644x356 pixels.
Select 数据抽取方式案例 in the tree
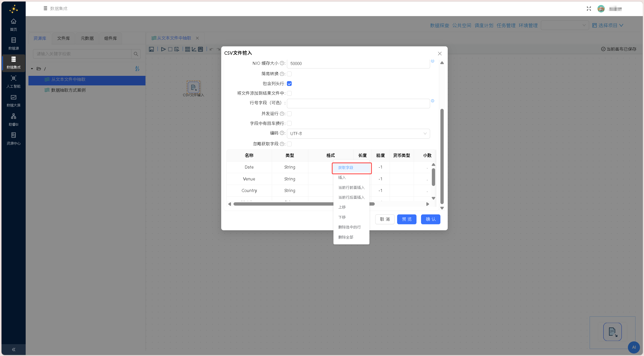68,90
